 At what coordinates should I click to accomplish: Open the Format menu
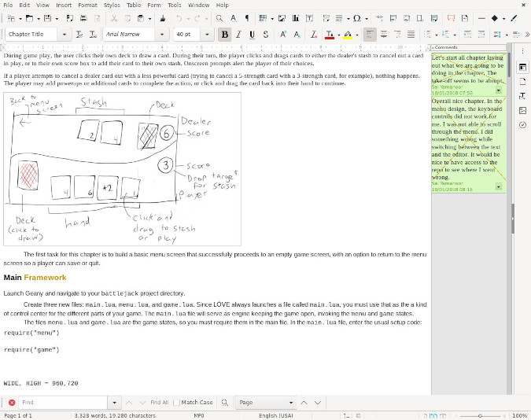(87, 5)
